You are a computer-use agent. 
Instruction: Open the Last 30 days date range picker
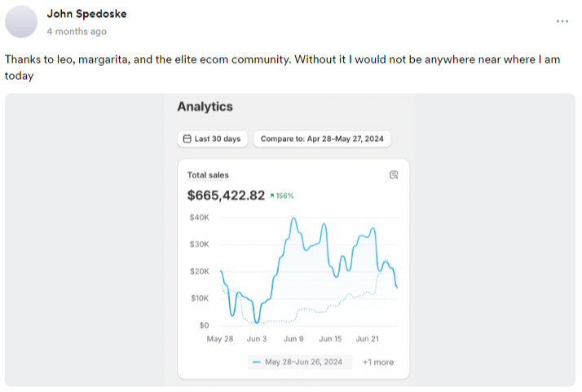coord(213,139)
